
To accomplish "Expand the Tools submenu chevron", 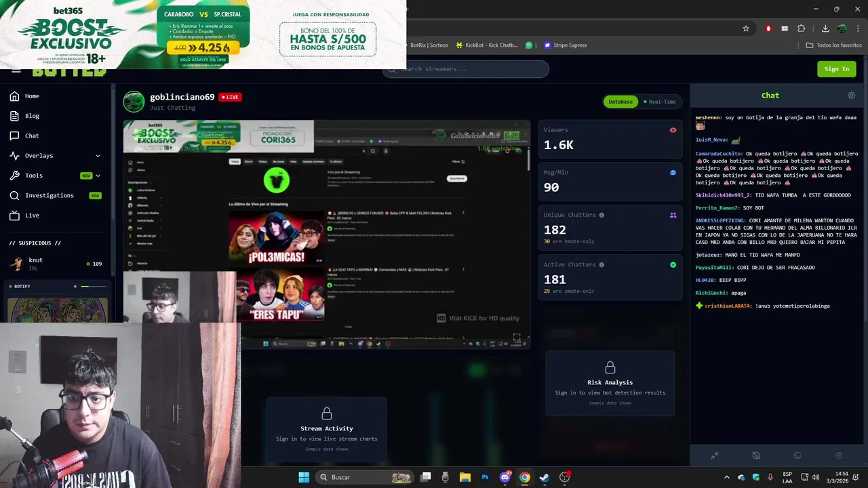I will (98, 176).
